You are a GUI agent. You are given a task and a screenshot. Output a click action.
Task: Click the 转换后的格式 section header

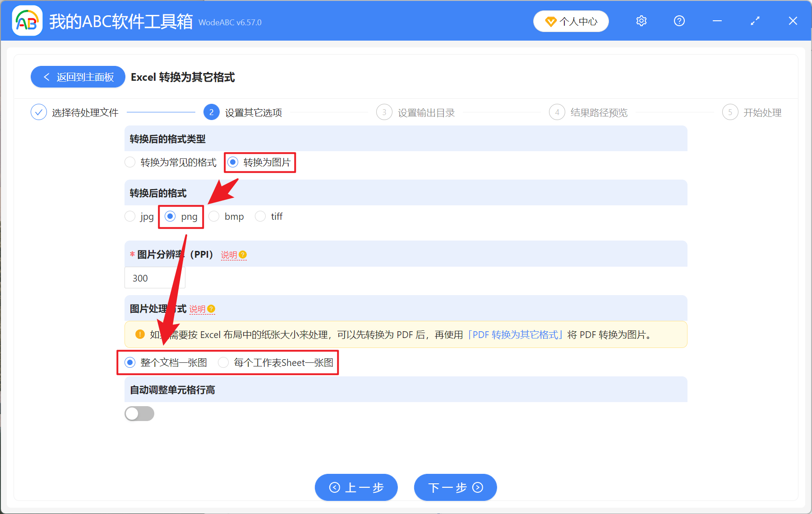(x=406, y=193)
